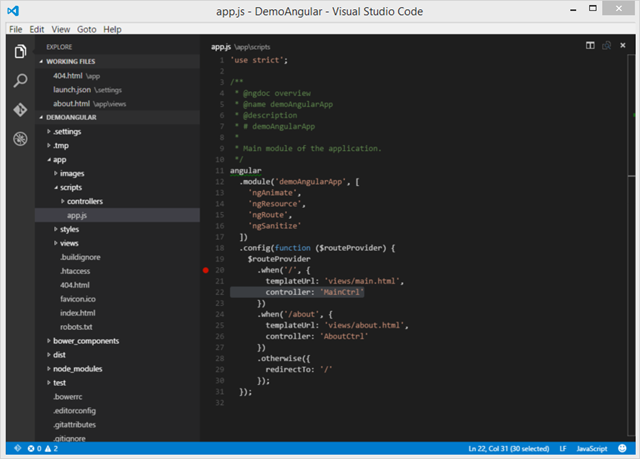This screenshot has width=640, height=459.
Task: Open the Git source control view
Action: pyautogui.click(x=20, y=110)
